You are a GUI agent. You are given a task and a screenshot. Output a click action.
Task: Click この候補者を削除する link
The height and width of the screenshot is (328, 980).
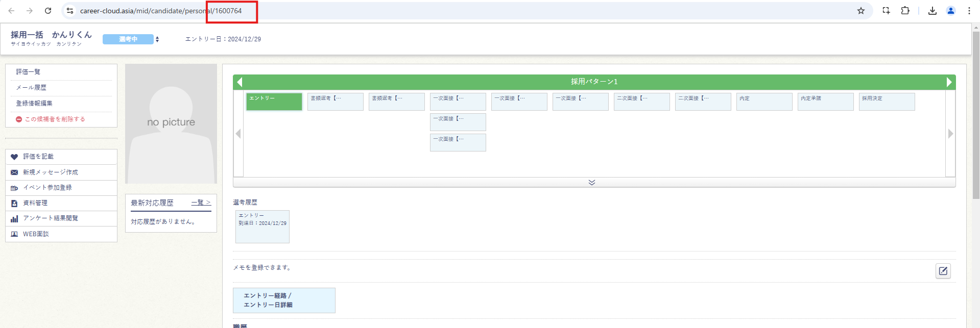(x=55, y=119)
